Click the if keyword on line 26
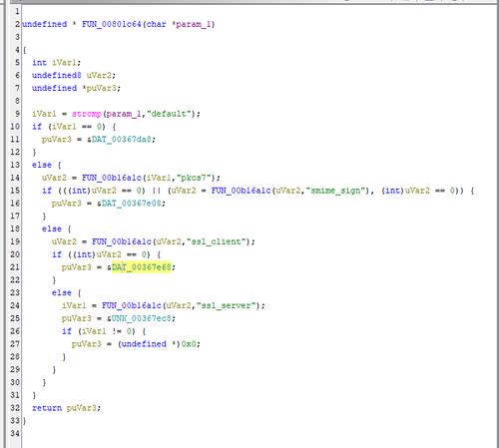This screenshot has height=448, width=499. [67, 331]
